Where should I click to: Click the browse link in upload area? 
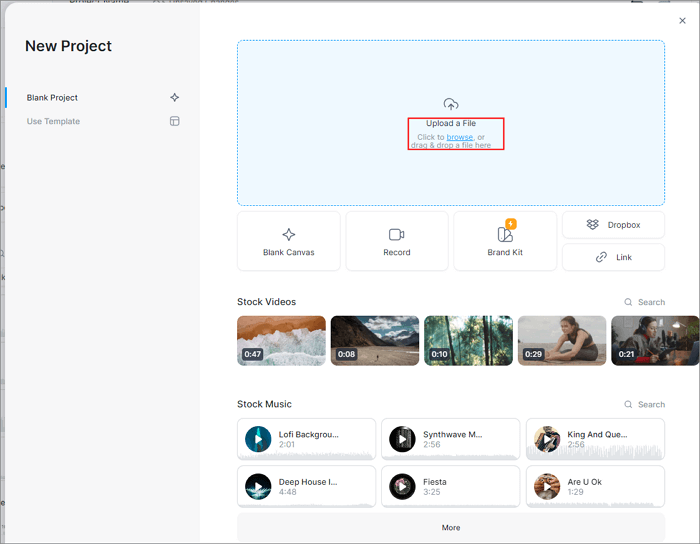[459, 137]
